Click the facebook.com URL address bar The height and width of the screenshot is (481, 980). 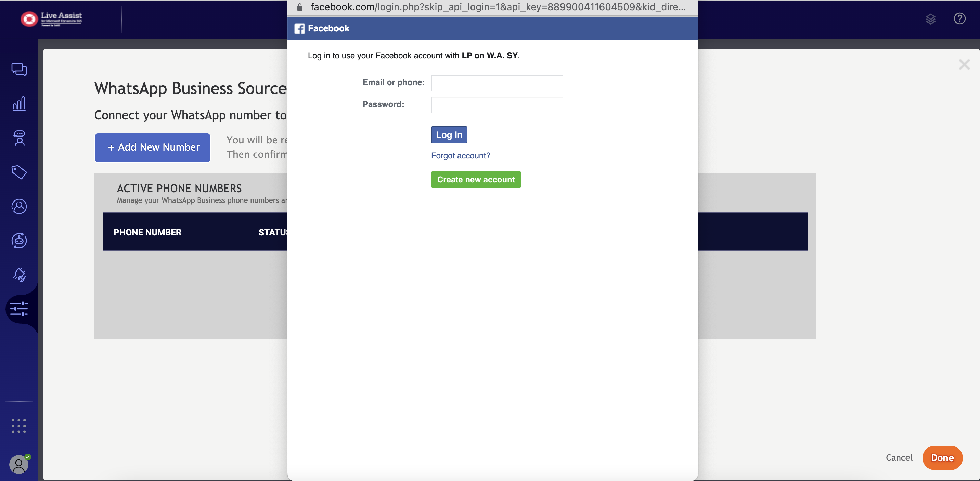point(498,7)
